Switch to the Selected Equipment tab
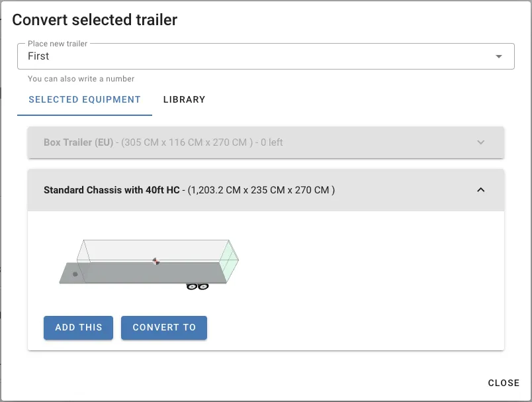 coord(85,99)
